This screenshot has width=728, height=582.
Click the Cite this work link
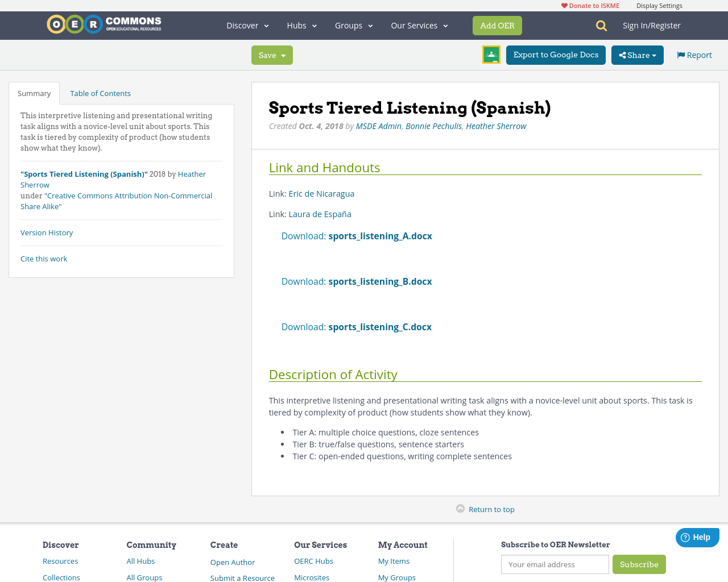pyautogui.click(x=43, y=258)
